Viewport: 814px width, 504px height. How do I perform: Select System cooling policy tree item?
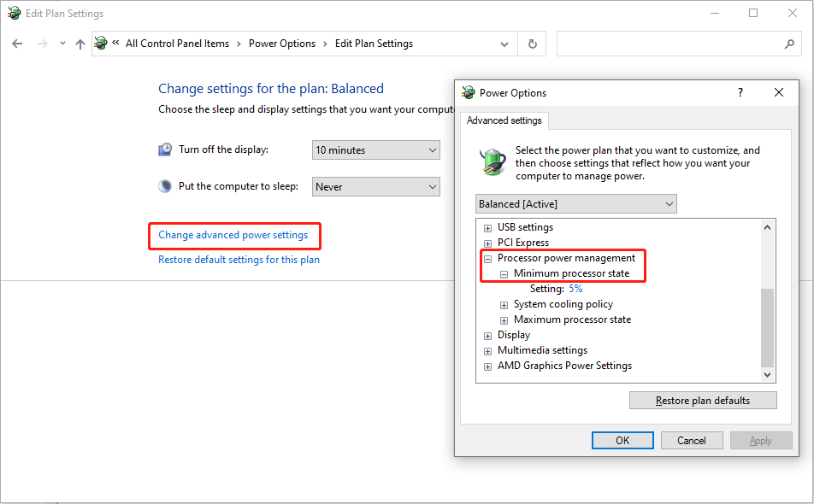[x=563, y=304]
